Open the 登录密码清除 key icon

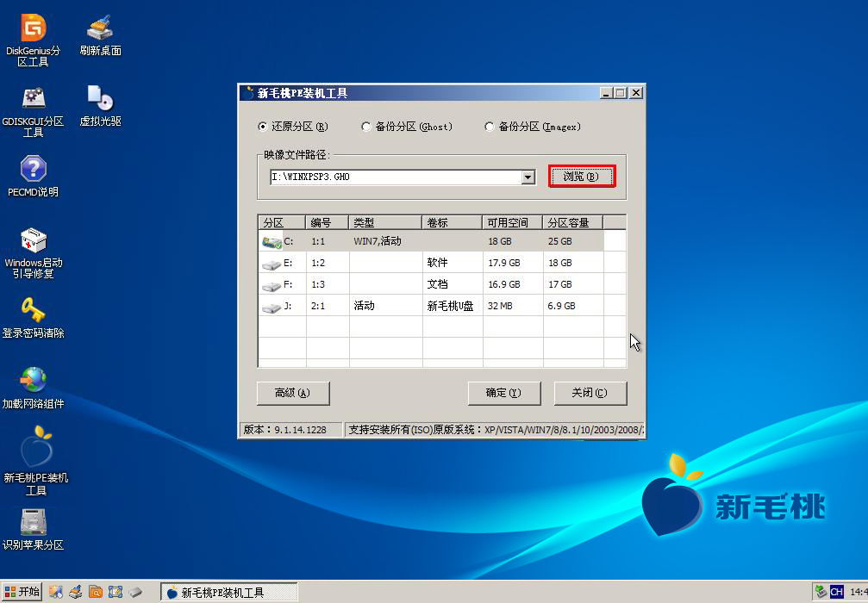pos(33,318)
